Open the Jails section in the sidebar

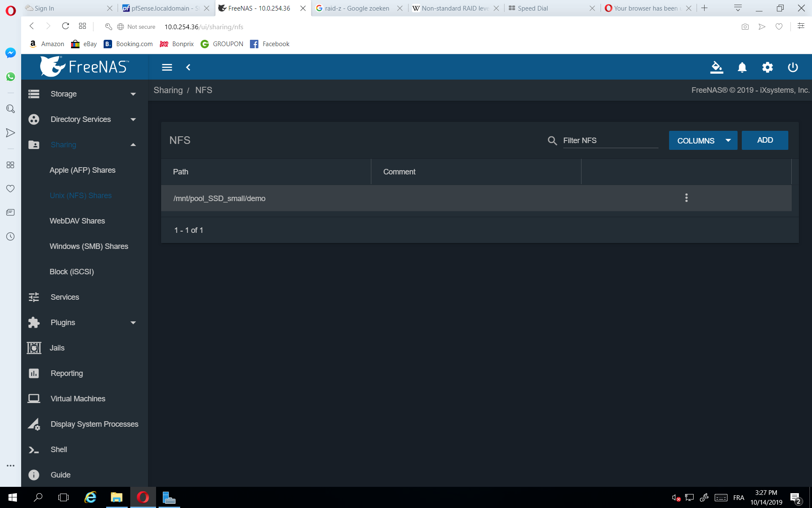point(57,348)
